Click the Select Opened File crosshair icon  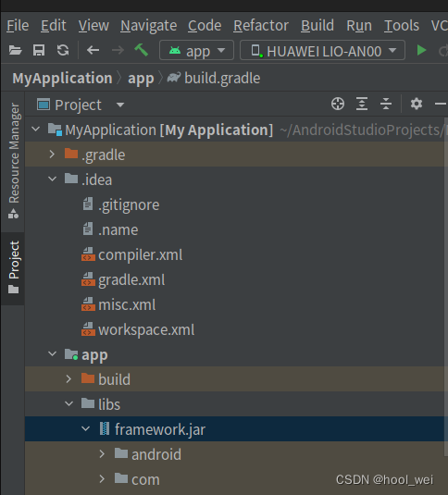(338, 104)
